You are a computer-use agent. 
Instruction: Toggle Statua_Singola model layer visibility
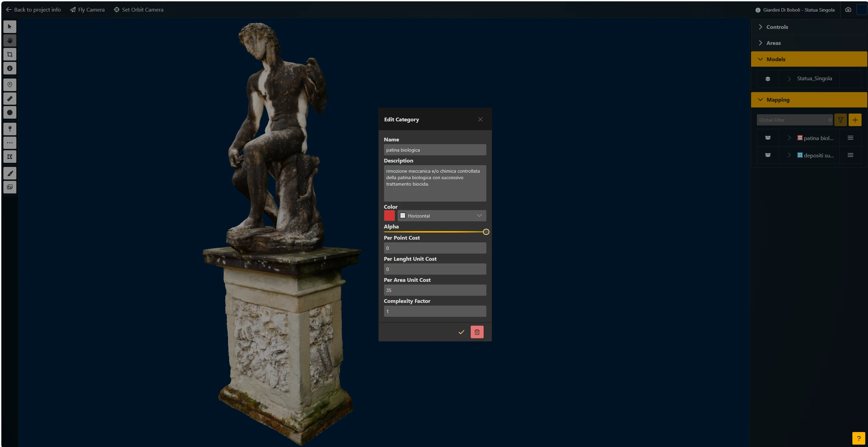coord(768,79)
